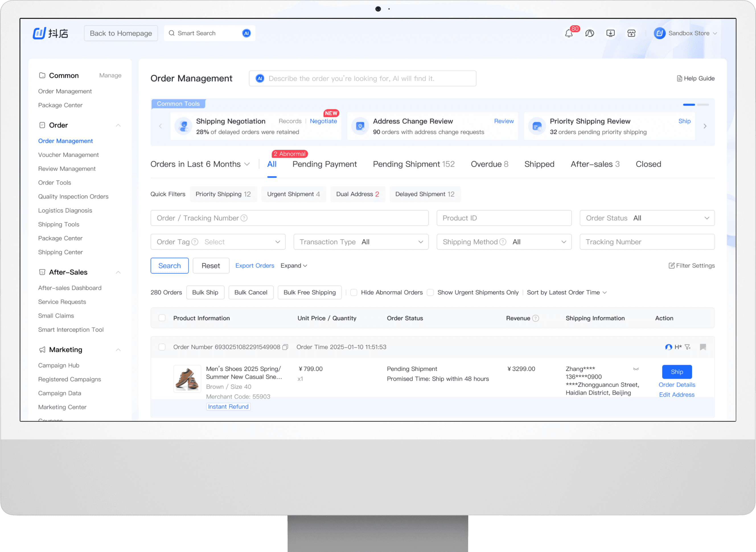Copy the order number via copy icon
The image size is (756, 552).
coord(285,347)
